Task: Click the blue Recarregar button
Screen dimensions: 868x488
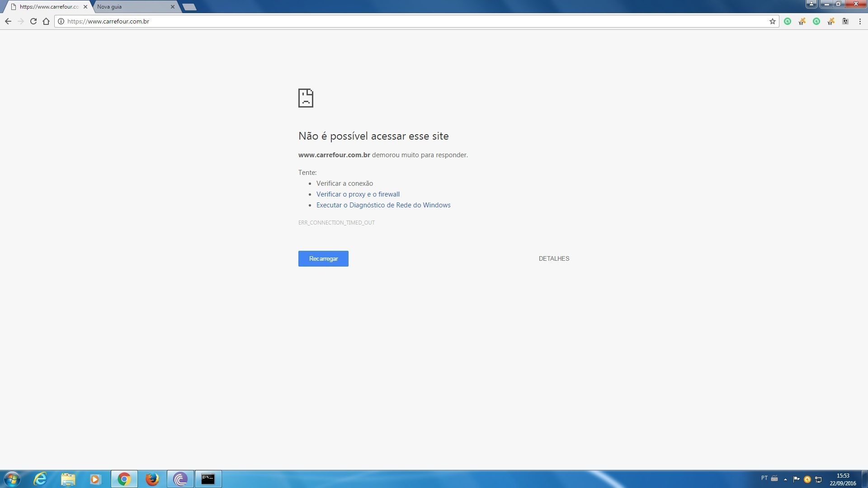Action: pos(323,258)
